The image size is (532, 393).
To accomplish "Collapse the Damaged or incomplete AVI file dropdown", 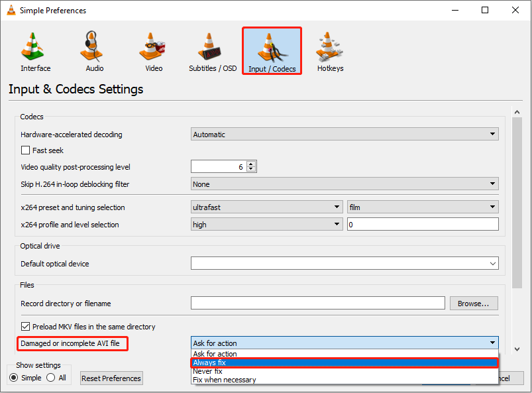I will pyautogui.click(x=345, y=343).
